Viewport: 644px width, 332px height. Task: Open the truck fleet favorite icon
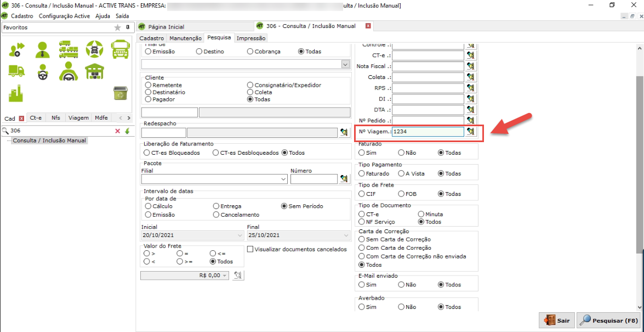tap(68, 50)
